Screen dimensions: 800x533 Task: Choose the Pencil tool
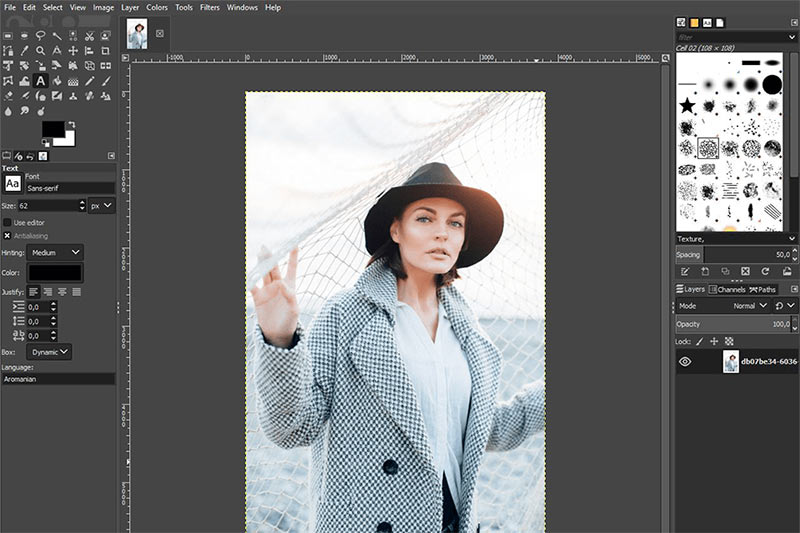click(89, 81)
